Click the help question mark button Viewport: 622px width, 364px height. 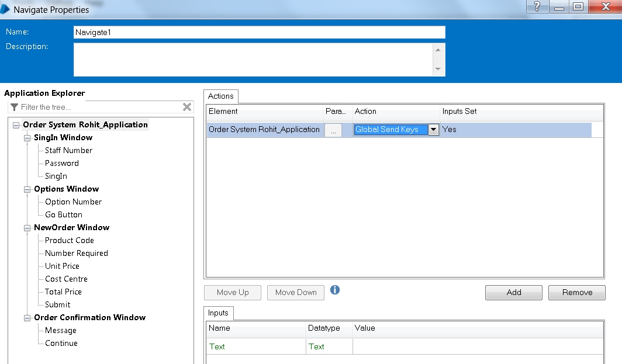pyautogui.click(x=537, y=7)
